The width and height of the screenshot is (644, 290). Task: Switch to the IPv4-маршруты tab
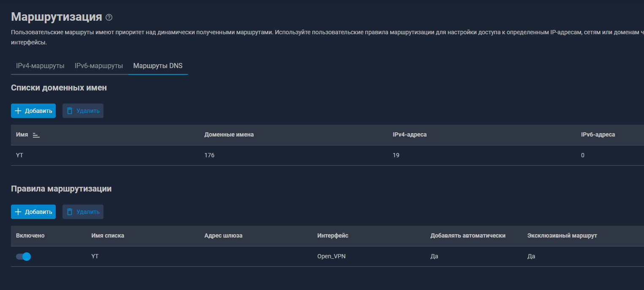(x=40, y=66)
